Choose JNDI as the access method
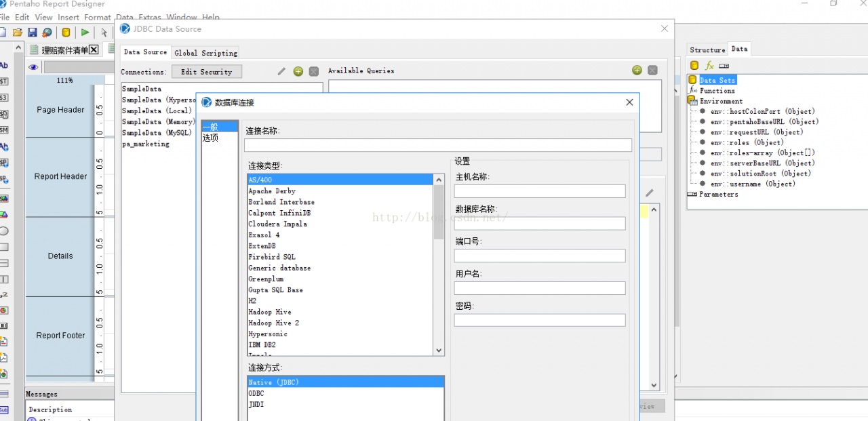The image size is (868, 421). [256, 404]
